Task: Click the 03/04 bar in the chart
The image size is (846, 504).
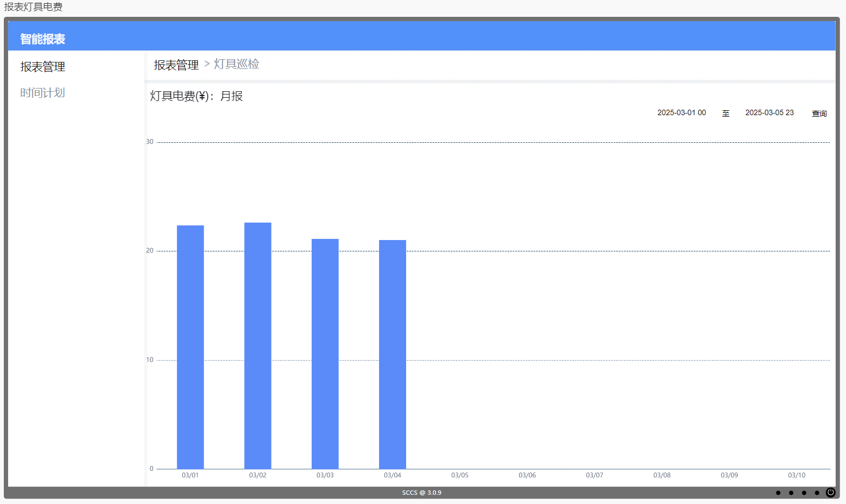Action: (393, 354)
